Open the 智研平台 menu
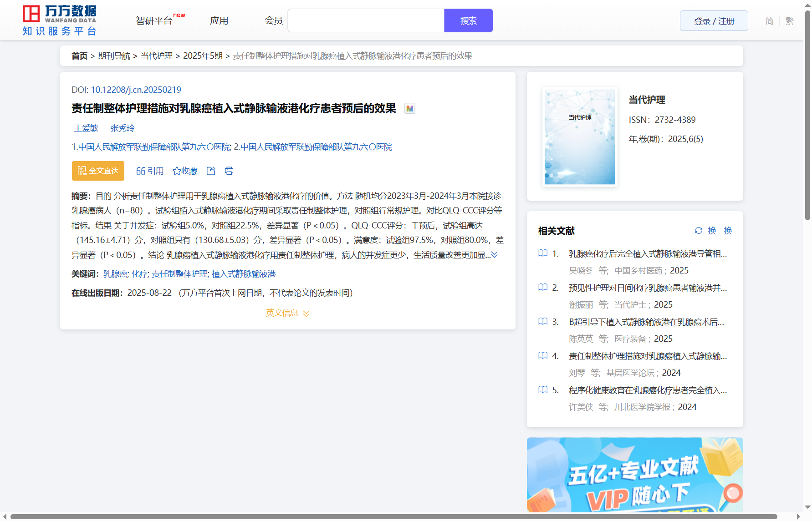Image resolution: width=812 pixels, height=521 pixels. (x=154, y=21)
